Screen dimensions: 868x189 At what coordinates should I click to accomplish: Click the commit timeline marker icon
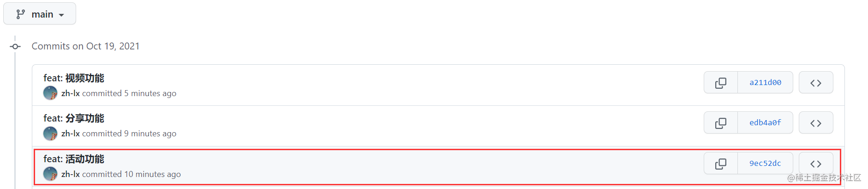pyautogui.click(x=16, y=46)
